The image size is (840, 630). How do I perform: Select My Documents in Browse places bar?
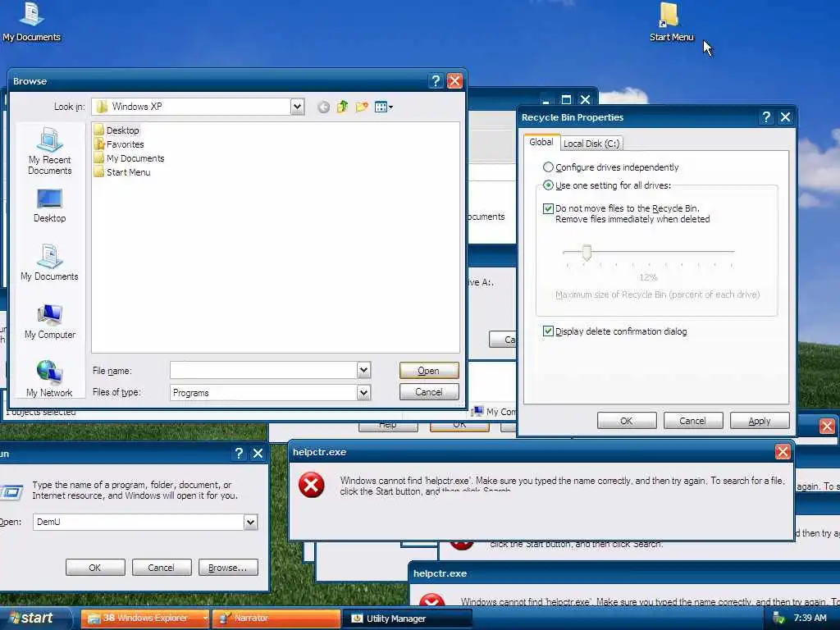click(x=49, y=262)
